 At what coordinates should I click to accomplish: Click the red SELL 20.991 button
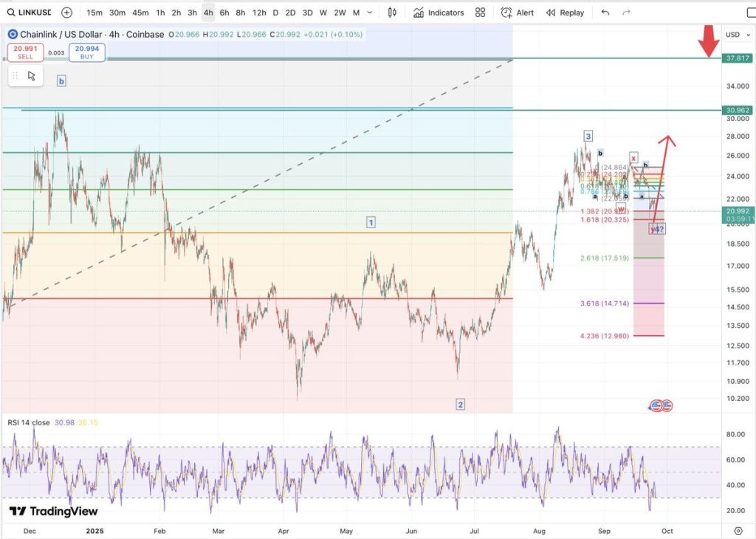25,52
